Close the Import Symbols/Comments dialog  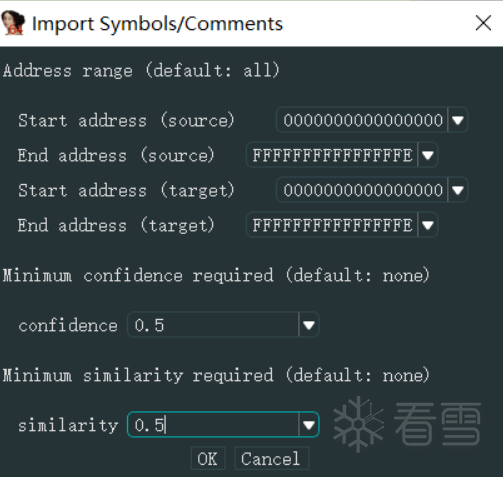(x=483, y=23)
